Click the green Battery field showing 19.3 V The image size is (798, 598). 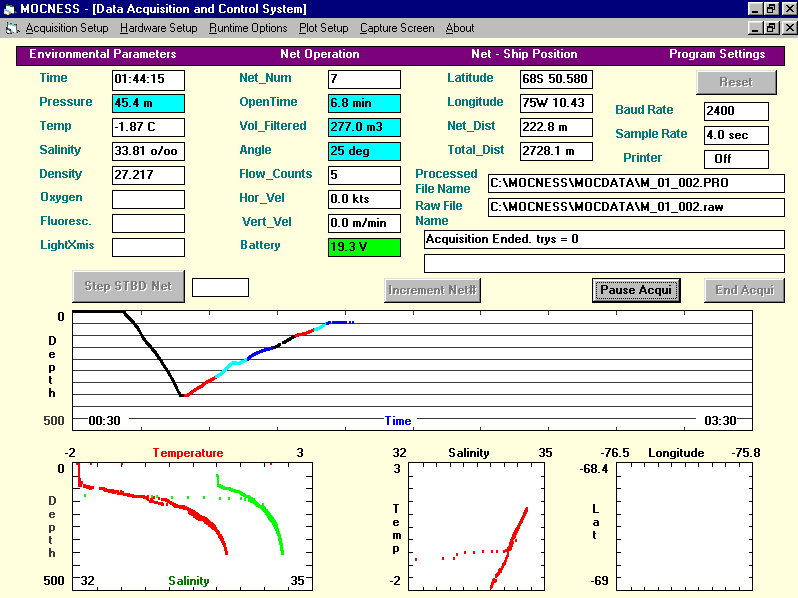tap(364, 247)
